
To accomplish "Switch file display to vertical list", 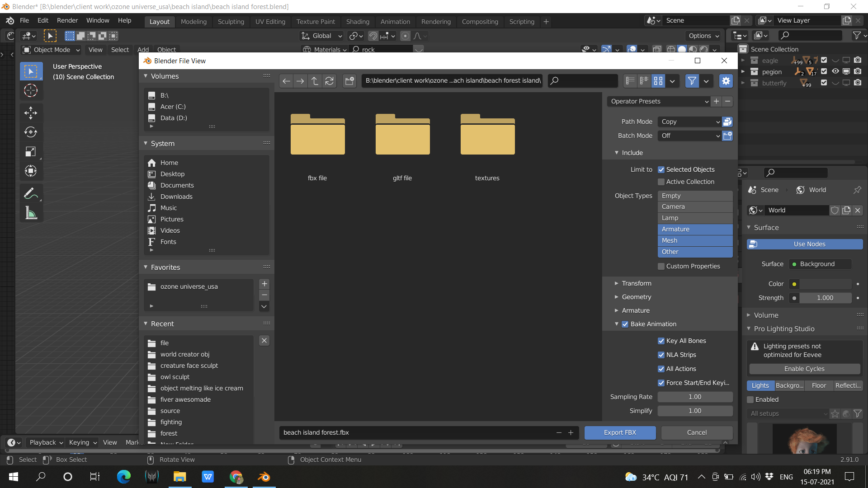I will pyautogui.click(x=630, y=81).
